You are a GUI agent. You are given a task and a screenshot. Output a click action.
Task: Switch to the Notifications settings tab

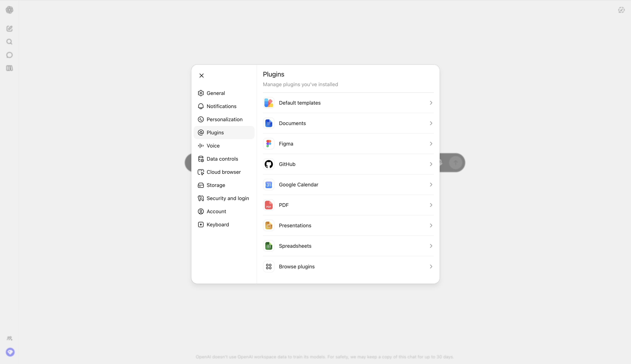click(224, 106)
